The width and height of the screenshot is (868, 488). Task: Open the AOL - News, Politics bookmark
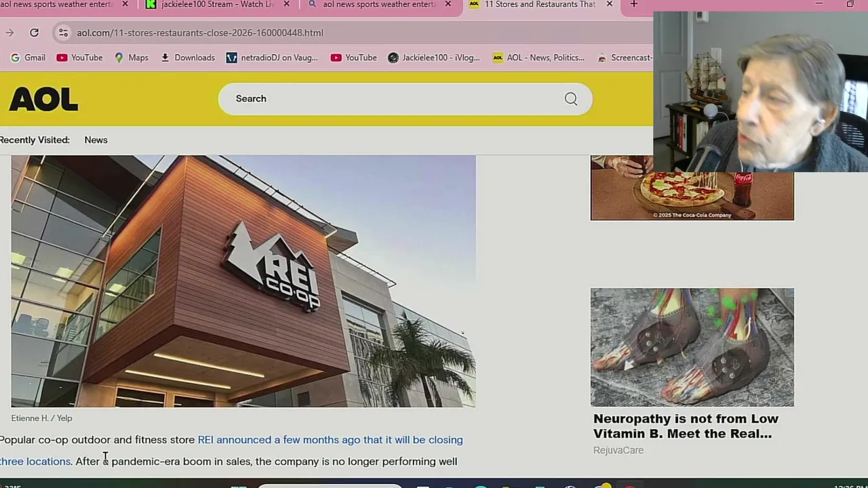click(538, 58)
